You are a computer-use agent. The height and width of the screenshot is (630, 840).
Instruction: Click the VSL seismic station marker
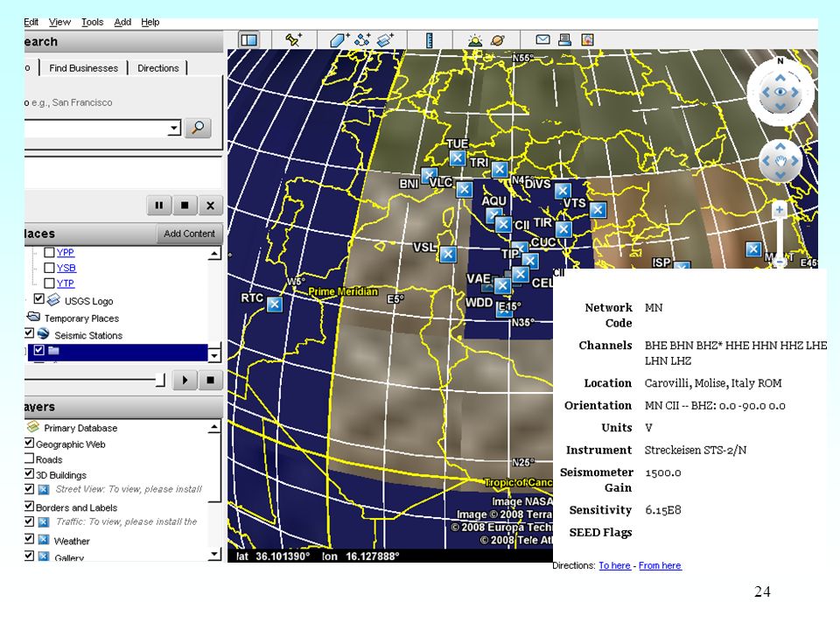click(448, 255)
